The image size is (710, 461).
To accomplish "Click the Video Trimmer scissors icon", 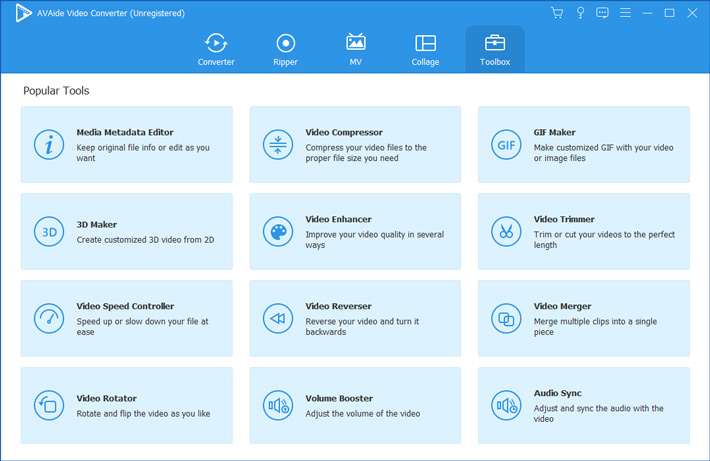I will point(506,232).
